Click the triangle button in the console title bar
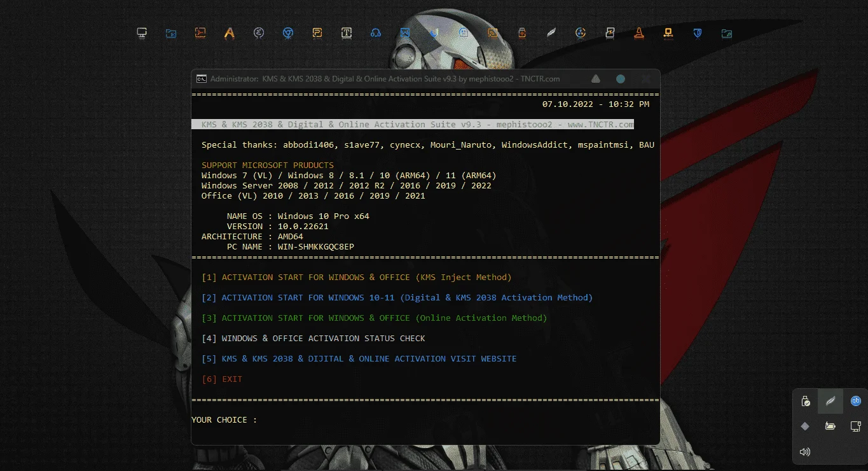This screenshot has width=868, height=471. (596, 79)
